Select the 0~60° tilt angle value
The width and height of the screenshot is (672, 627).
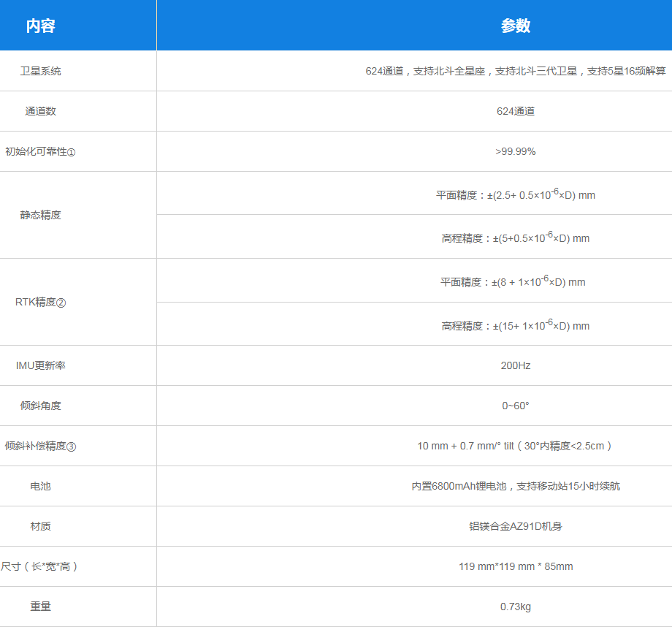[515, 406]
